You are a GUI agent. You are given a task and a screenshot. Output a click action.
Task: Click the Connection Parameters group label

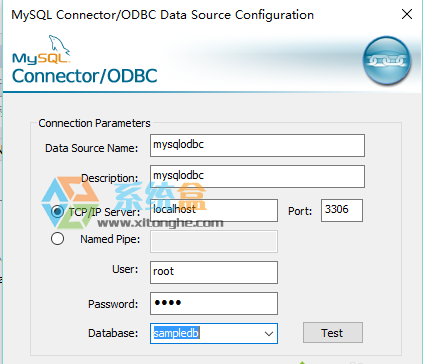94,123
